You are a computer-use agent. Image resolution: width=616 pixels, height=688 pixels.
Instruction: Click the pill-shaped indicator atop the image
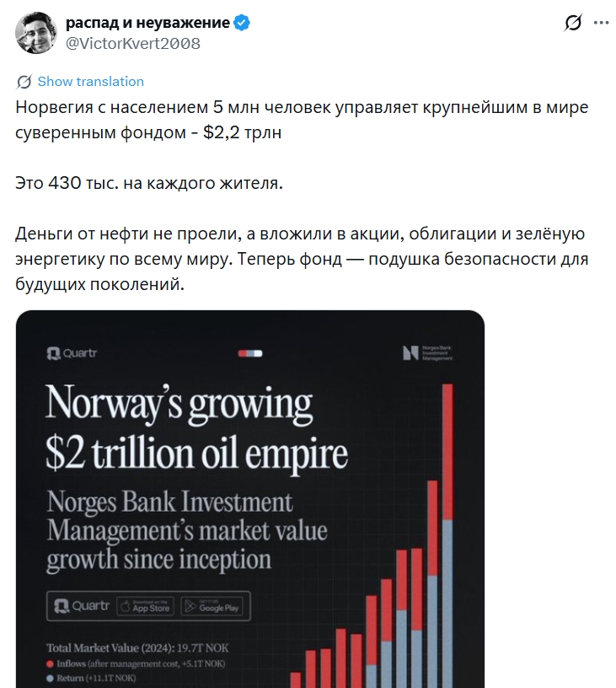tap(250, 353)
